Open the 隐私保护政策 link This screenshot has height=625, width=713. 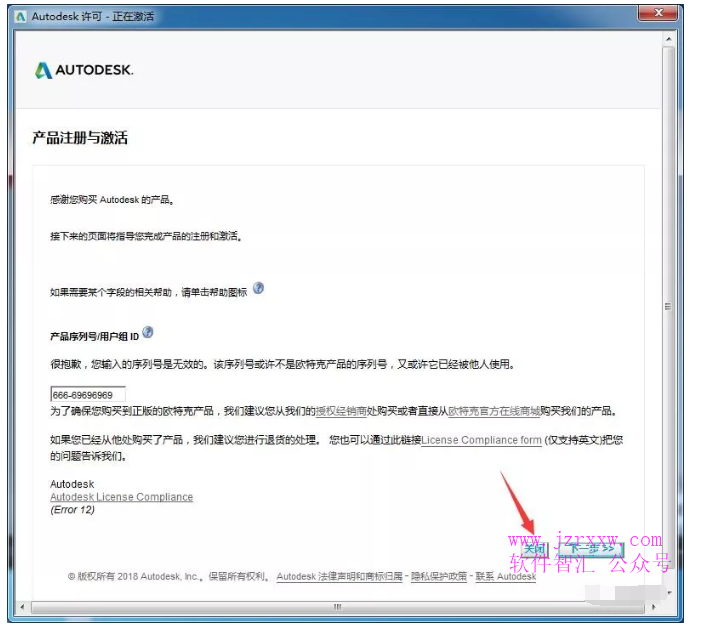(439, 577)
